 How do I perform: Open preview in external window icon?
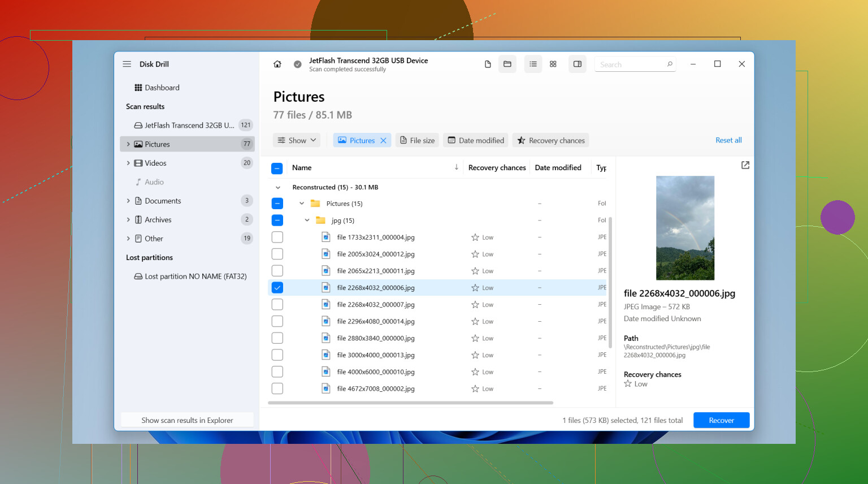click(745, 165)
